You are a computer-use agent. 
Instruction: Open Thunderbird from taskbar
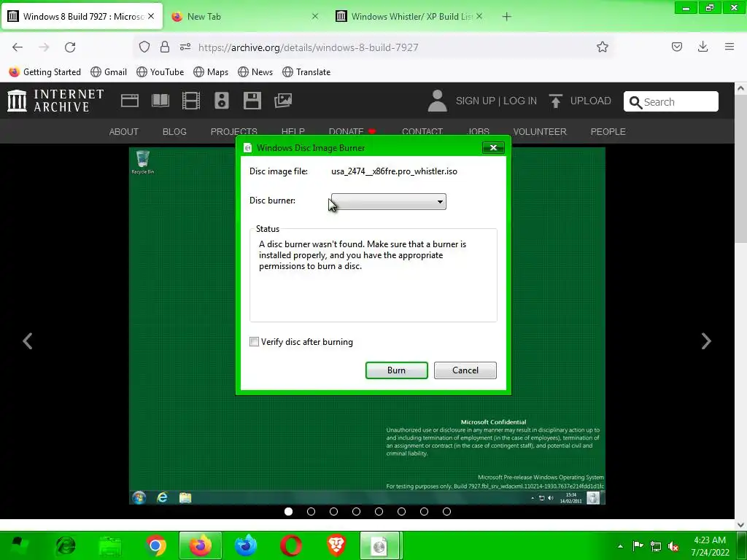(246, 545)
